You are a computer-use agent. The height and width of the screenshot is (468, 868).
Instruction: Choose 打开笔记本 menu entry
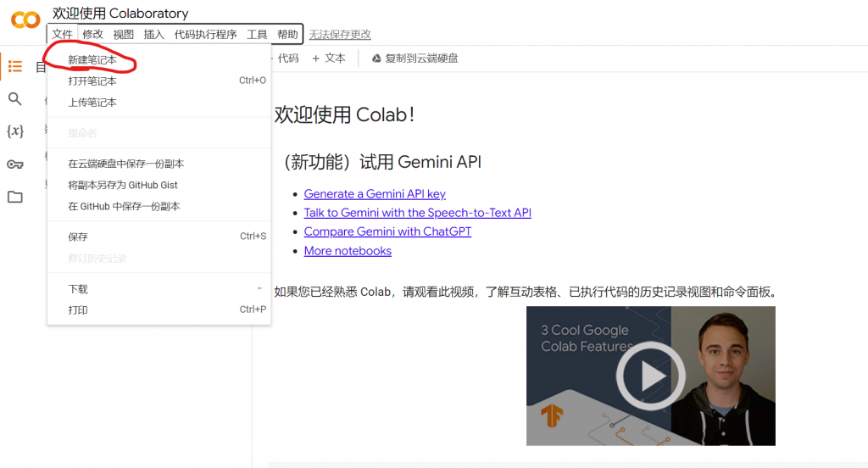point(92,81)
